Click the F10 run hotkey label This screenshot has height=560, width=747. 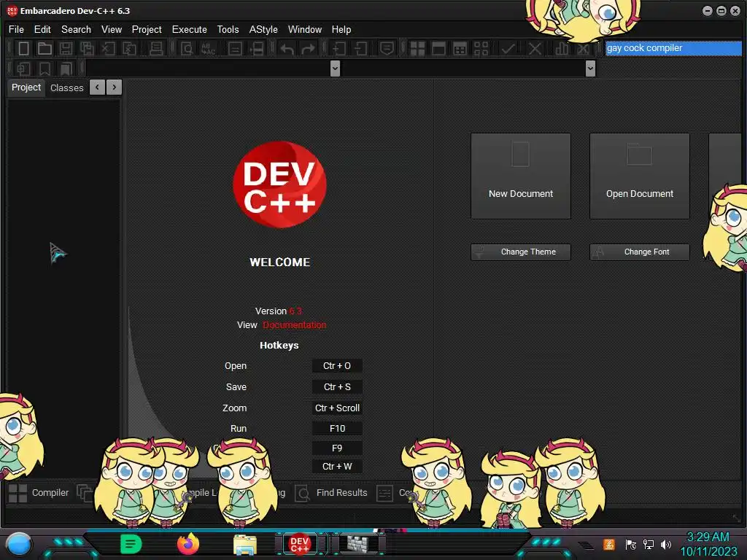(337, 429)
